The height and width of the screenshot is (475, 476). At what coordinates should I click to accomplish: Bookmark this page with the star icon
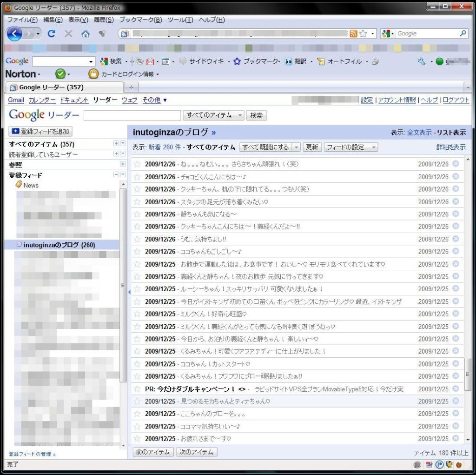[363, 33]
